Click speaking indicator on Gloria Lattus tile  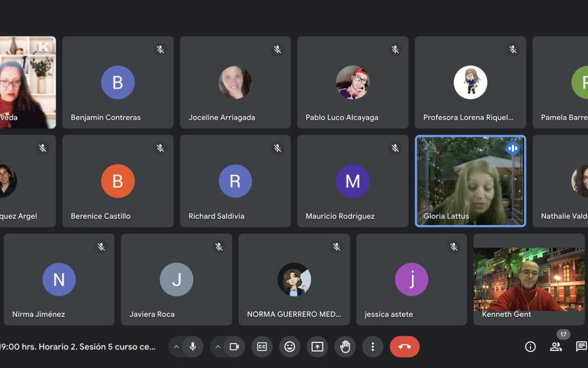point(513,148)
